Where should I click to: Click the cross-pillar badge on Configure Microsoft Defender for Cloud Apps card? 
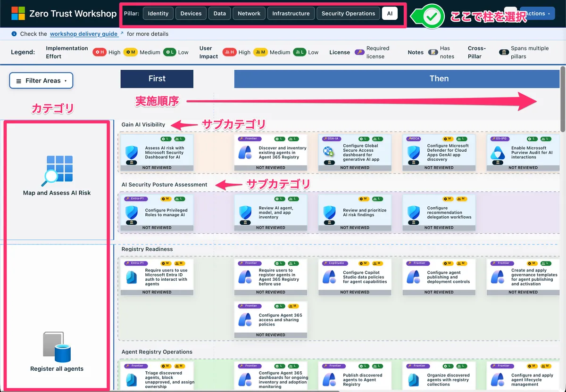413,163
